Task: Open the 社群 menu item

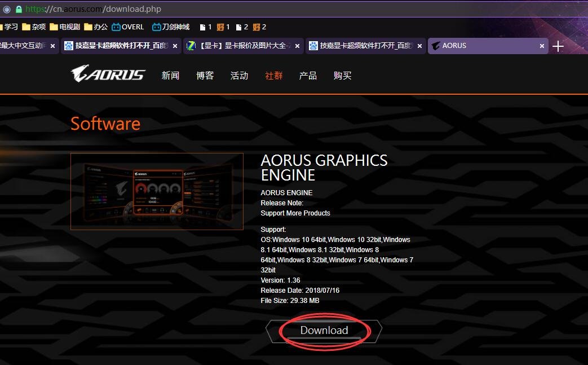Action: point(274,76)
